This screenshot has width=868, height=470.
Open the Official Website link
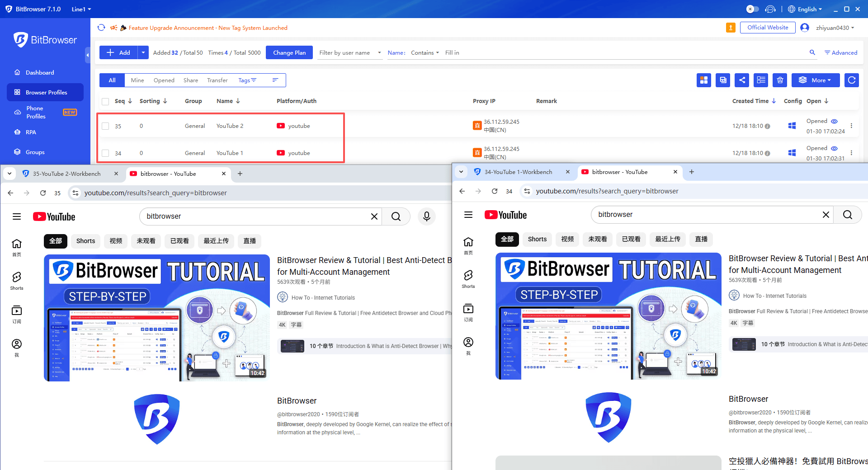tap(767, 27)
